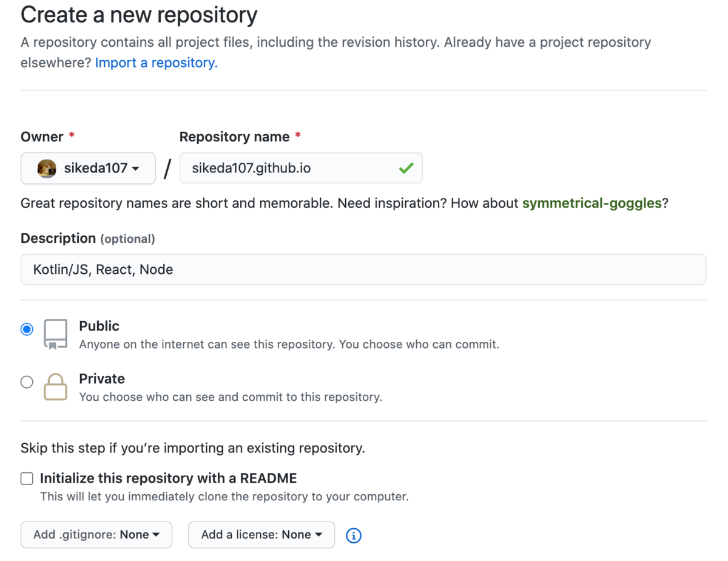This screenshot has width=728, height=561.
Task: Select the Public visibility radio button
Action: point(26,328)
